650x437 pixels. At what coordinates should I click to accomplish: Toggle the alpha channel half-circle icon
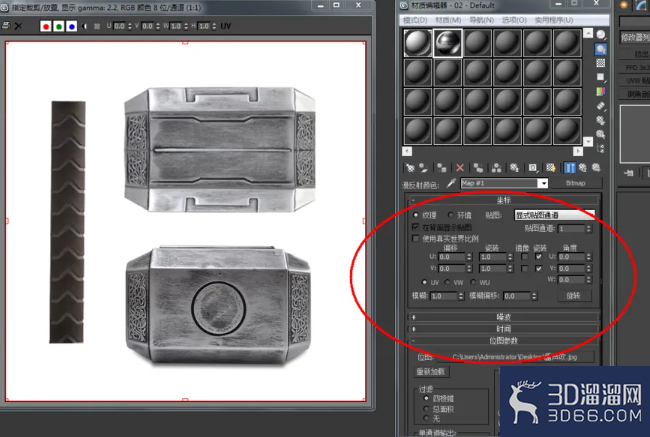pyautogui.click(x=85, y=26)
